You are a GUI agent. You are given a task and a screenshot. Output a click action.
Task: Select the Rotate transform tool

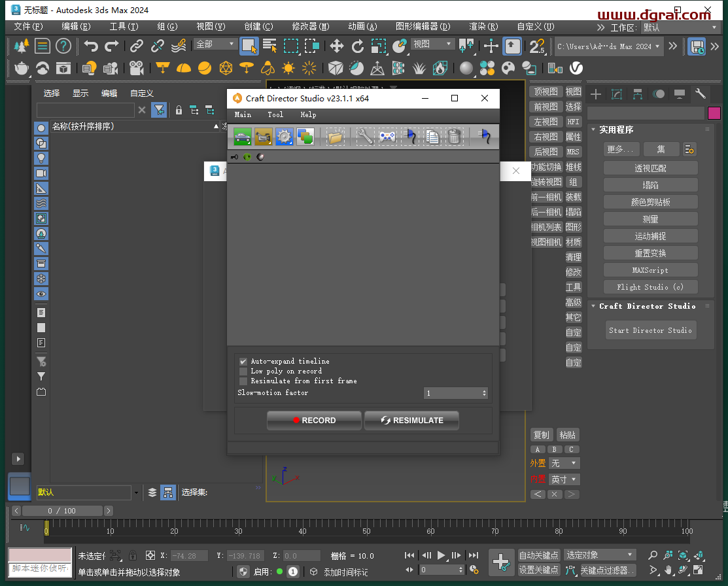point(358,46)
